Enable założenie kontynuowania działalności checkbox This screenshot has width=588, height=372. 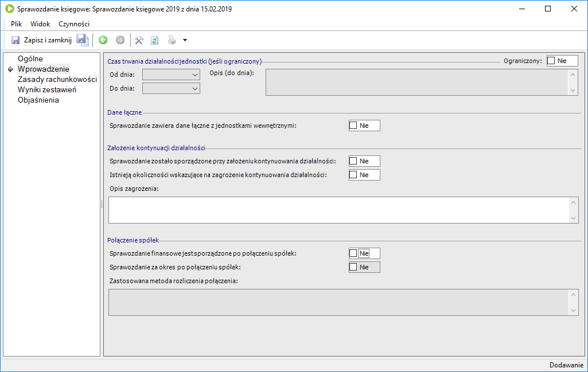353,161
